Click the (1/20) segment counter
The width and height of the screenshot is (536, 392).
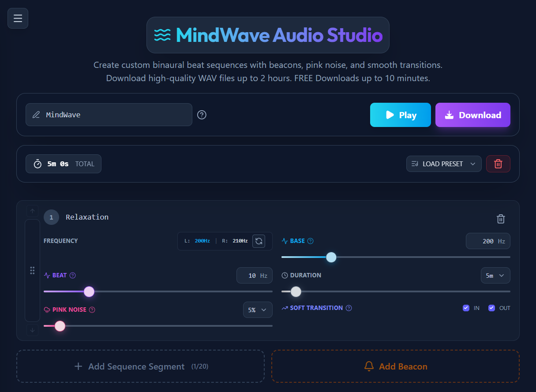click(x=200, y=366)
